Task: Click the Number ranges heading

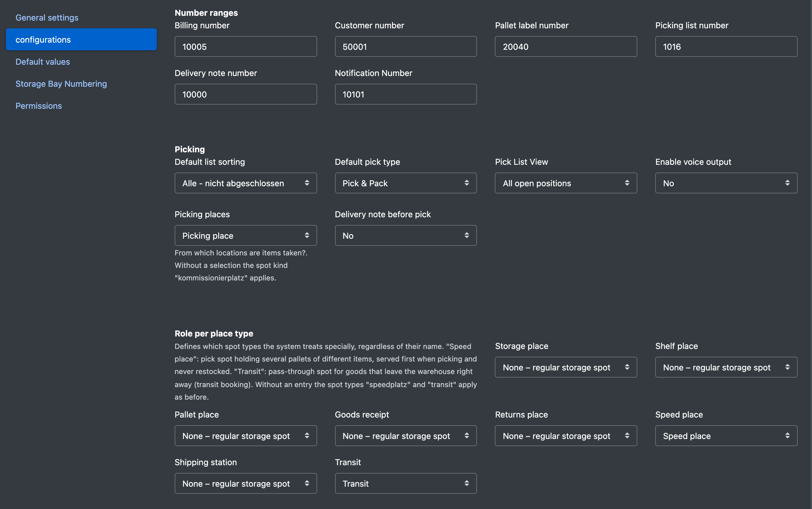Action: [x=206, y=13]
